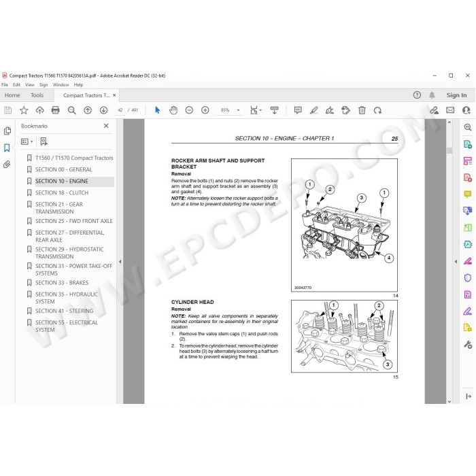Open the Sign document pen tool

pos(330,110)
